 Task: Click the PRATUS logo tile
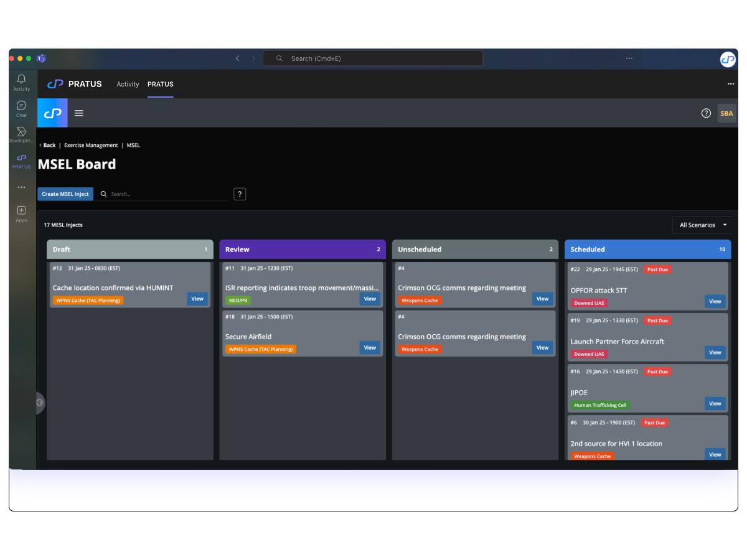coord(53,113)
